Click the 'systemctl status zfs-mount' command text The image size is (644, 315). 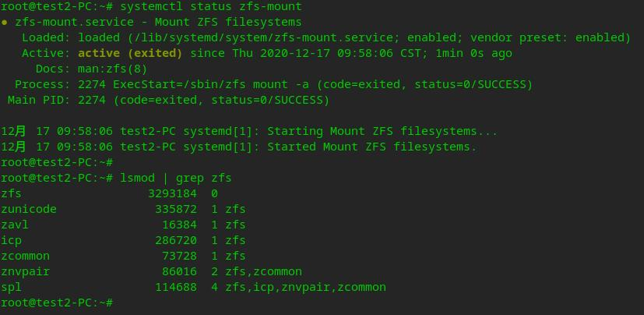pyautogui.click(x=211, y=6)
